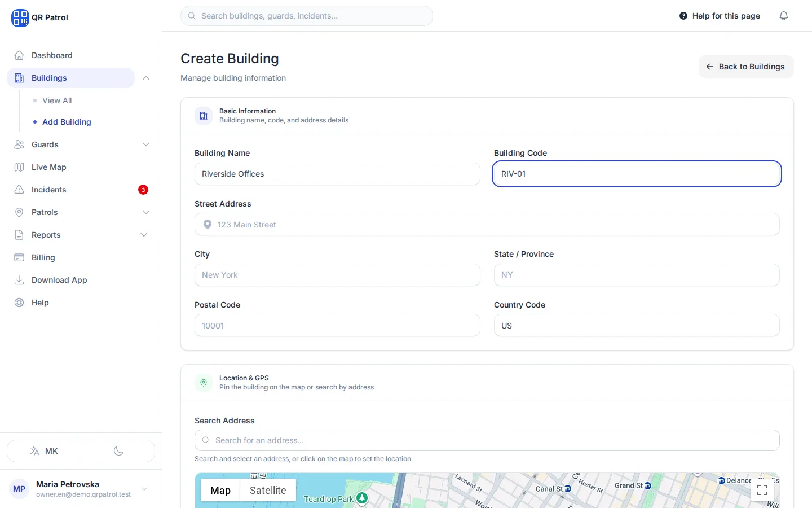
Task: Click the Download App icon
Action: [x=19, y=280]
